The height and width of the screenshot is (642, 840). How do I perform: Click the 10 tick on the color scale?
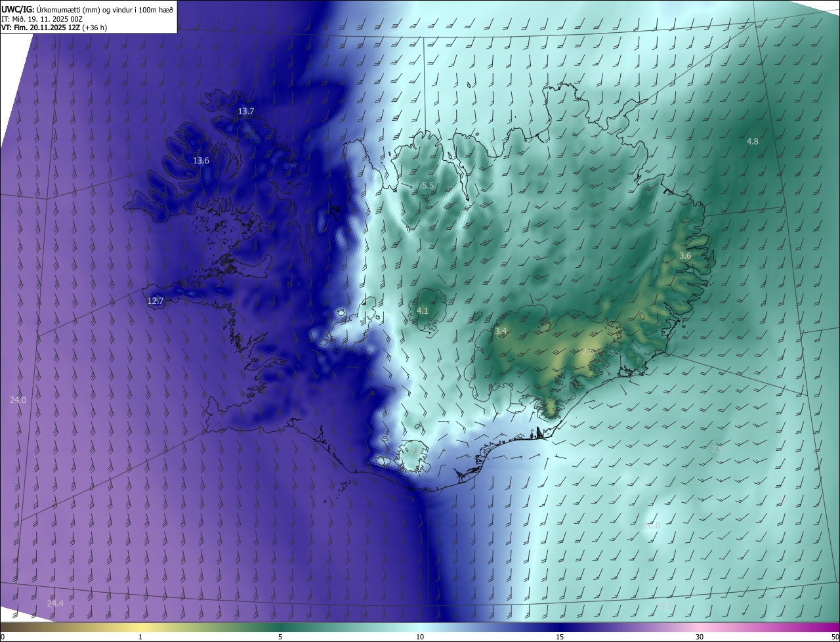click(x=420, y=637)
